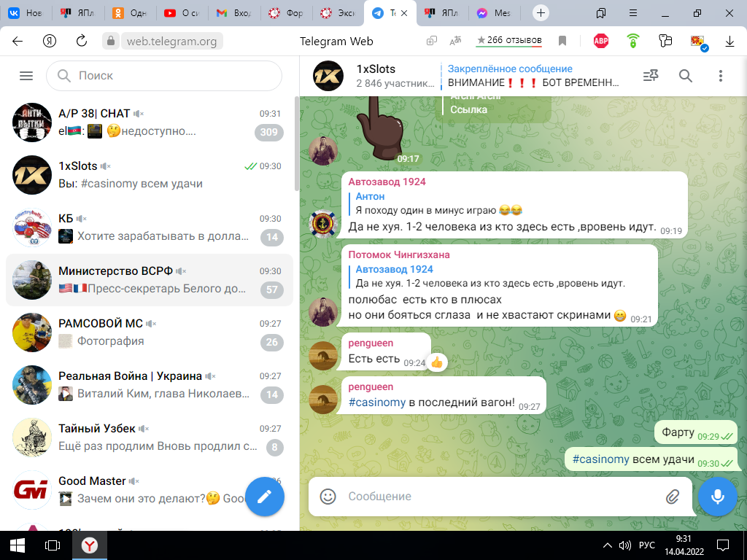Go back with browser back arrow
747x560 pixels.
(18, 42)
